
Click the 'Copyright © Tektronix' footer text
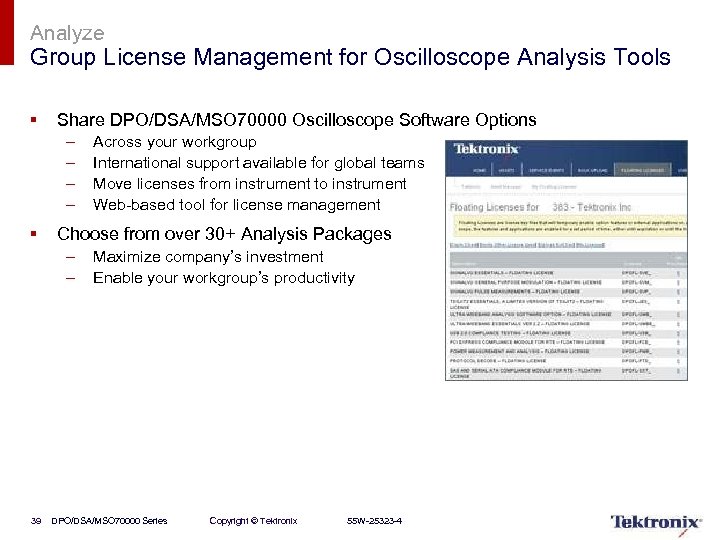[x=253, y=521]
